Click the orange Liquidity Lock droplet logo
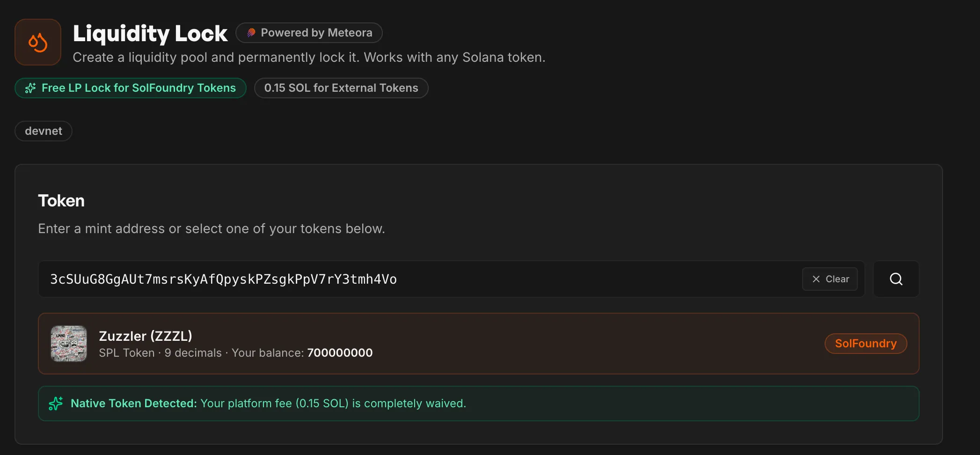Viewport: 980px width, 455px height. (38, 42)
